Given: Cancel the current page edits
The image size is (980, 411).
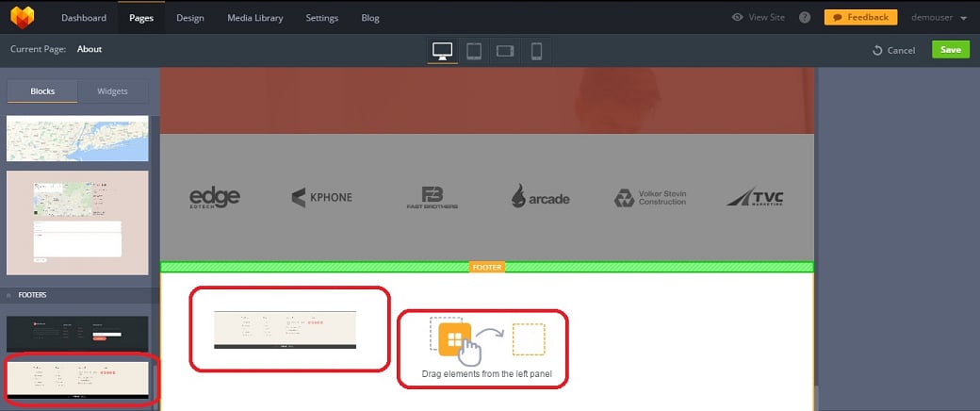Looking at the screenshot, I should click(x=894, y=50).
